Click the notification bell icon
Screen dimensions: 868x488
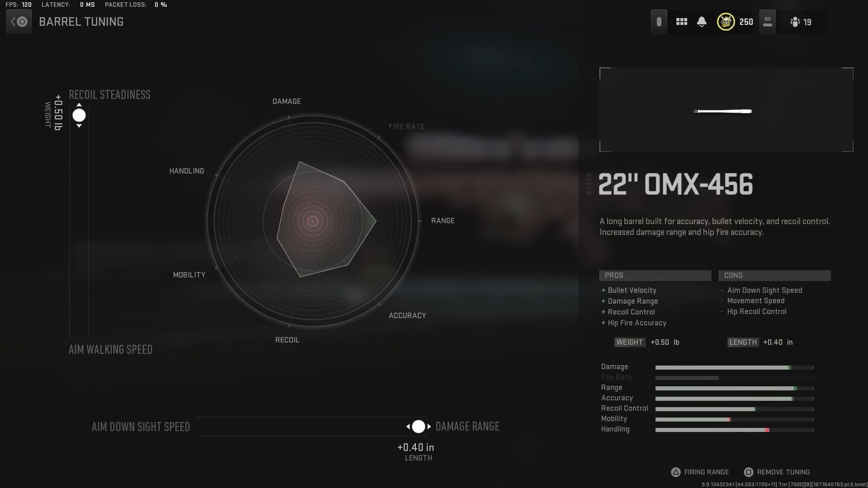(702, 21)
